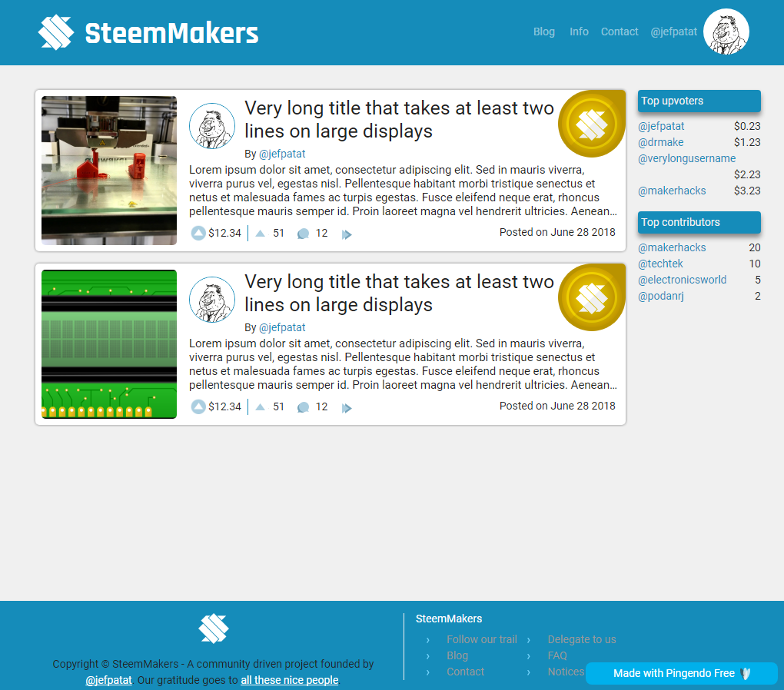Viewport: 784px width, 690px height.
Task: Click 'all these nice people' footer link
Action: [x=290, y=680]
